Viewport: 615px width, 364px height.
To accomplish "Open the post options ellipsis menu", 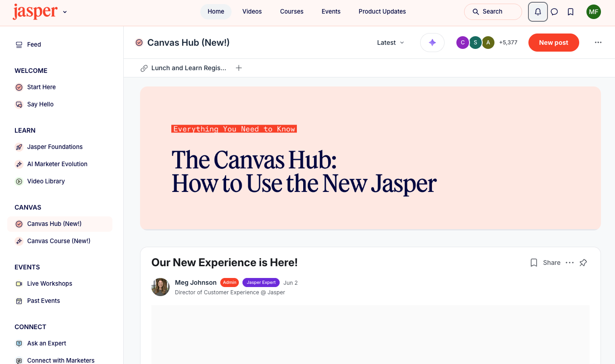I will (x=570, y=263).
